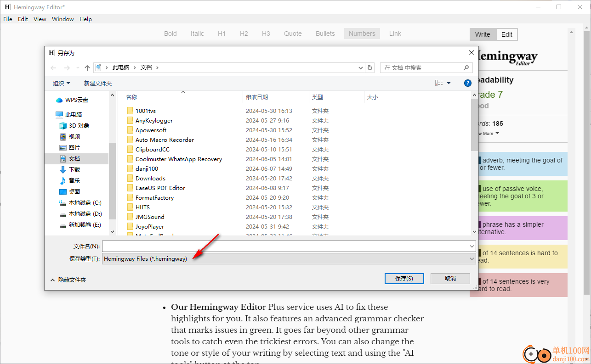This screenshot has width=591, height=364.
Task: Select 本地磁盘 (C:) drive
Action: (80, 203)
